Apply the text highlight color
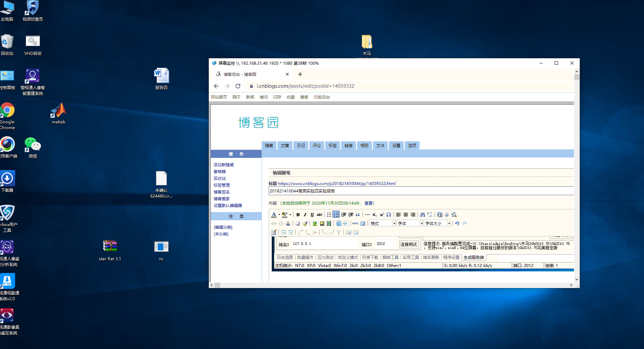Viewport: 644px width, 349px height. pyautogui.click(x=285, y=214)
